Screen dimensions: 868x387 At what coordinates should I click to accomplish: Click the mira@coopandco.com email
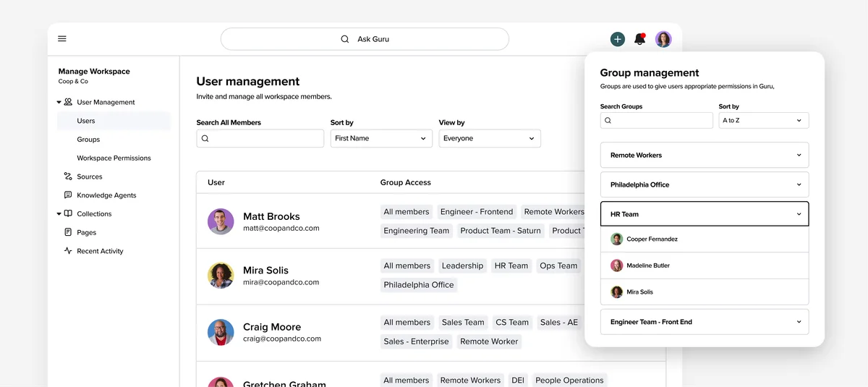click(281, 283)
